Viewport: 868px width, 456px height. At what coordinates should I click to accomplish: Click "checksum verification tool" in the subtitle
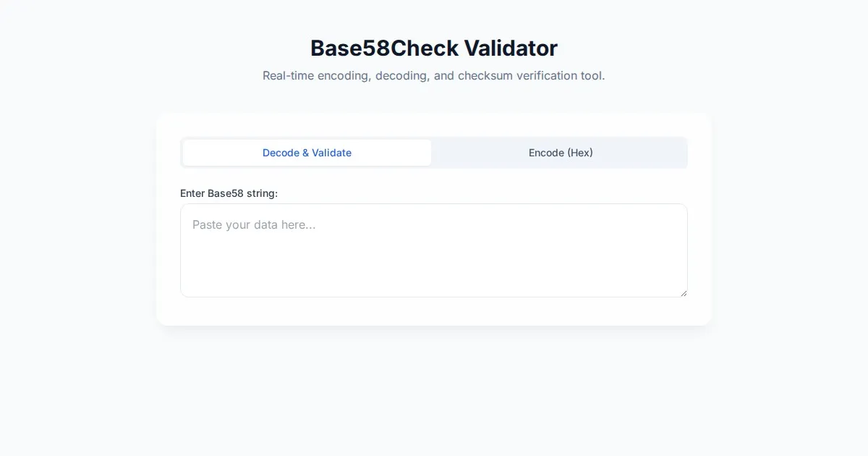531,75
